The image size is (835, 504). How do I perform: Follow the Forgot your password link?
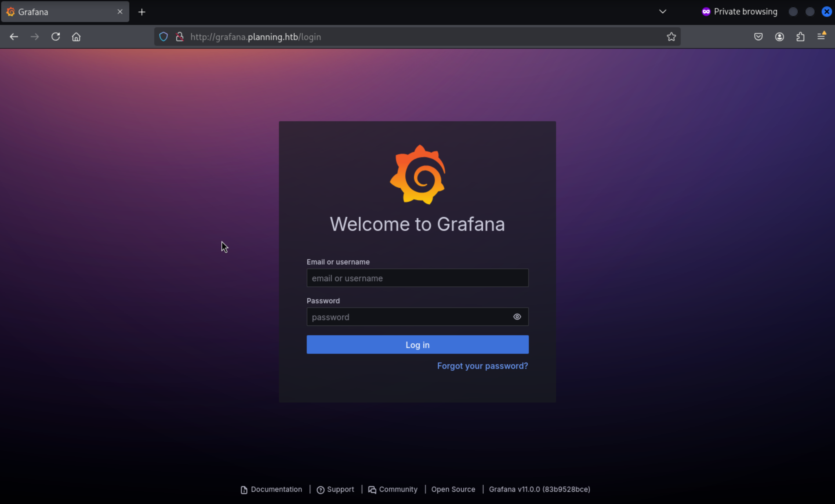[x=482, y=366]
